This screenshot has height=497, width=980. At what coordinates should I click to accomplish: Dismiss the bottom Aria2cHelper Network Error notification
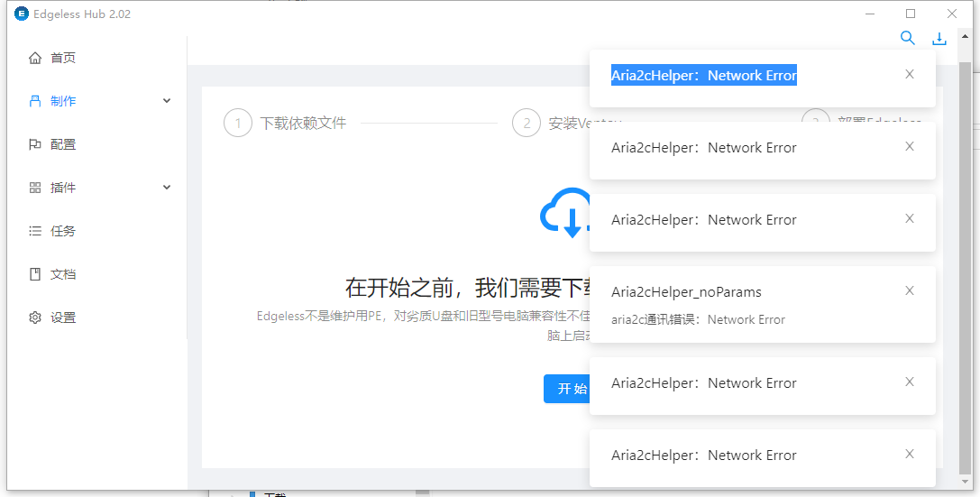(x=910, y=454)
